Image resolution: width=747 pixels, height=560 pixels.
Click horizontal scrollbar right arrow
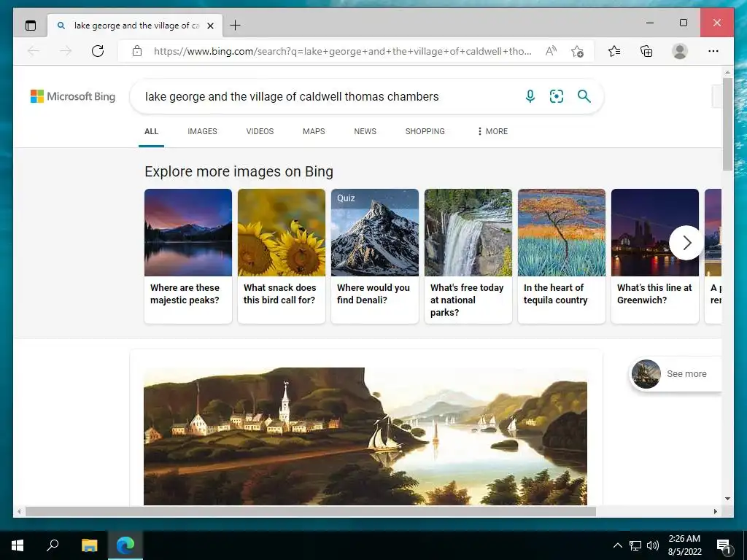click(x=715, y=511)
